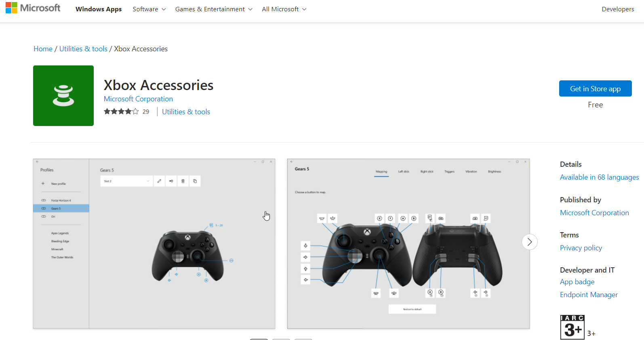This screenshot has width=644, height=340.
Task: Open the first profiles screenshot thumbnail
Action: pyautogui.click(x=154, y=243)
